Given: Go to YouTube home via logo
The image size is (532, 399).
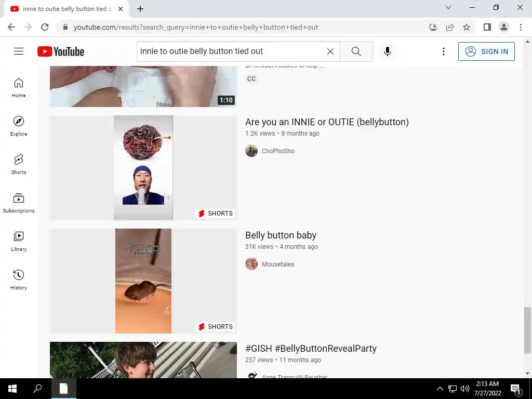Looking at the screenshot, I should pyautogui.click(x=61, y=51).
